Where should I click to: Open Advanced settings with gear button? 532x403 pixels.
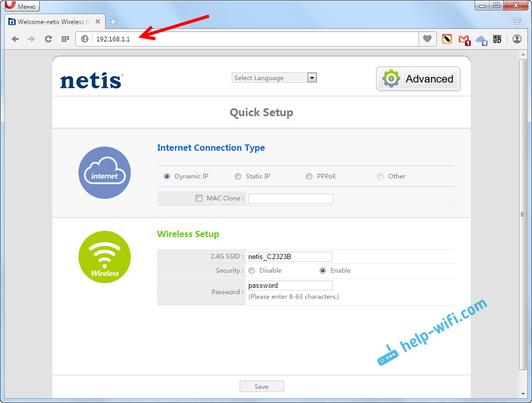[418, 79]
